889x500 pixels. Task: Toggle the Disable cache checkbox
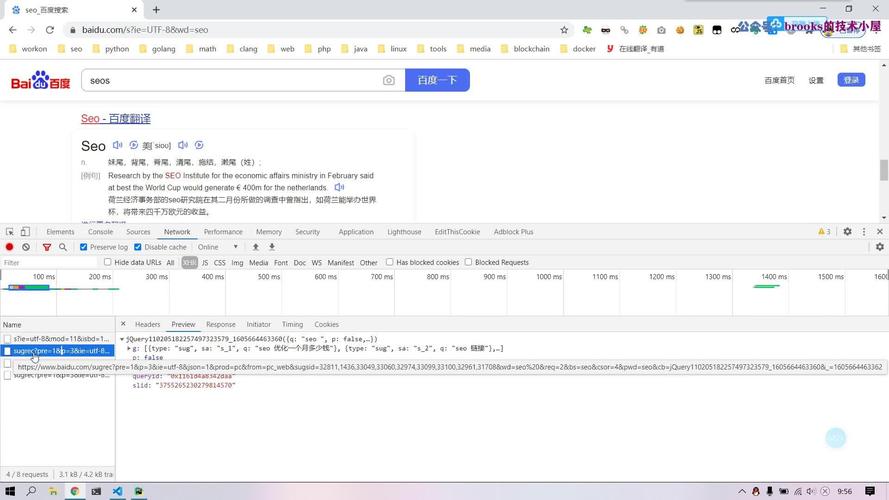(138, 247)
